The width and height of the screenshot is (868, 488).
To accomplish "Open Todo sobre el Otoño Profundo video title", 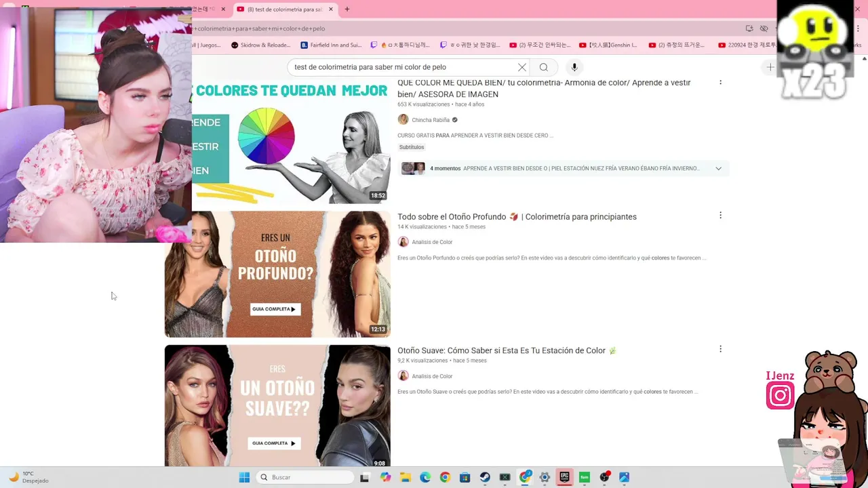I will (x=517, y=217).
